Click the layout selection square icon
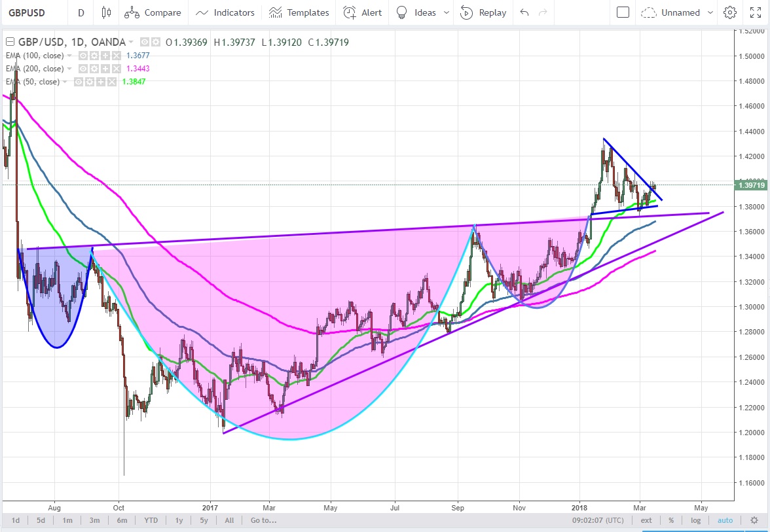 coord(623,12)
